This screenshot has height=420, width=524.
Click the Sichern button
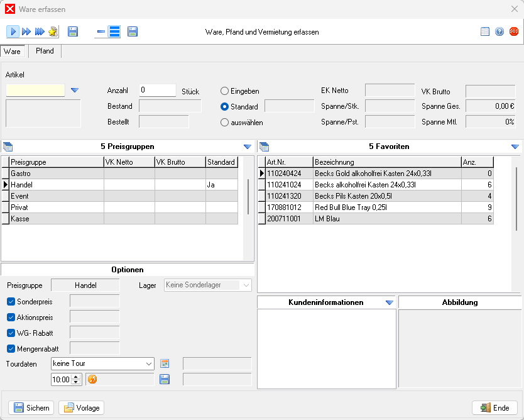click(x=31, y=407)
